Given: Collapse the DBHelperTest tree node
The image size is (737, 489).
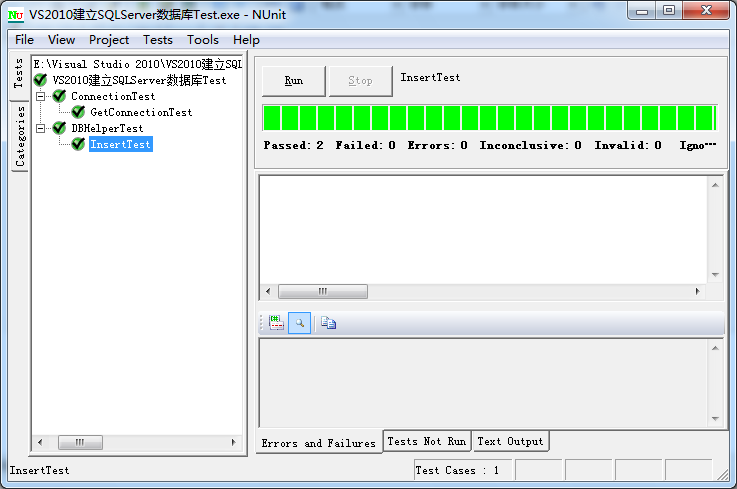Looking at the screenshot, I should 41,128.
